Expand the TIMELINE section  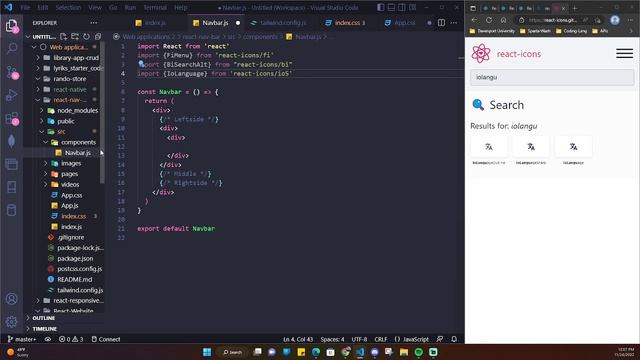44,329
